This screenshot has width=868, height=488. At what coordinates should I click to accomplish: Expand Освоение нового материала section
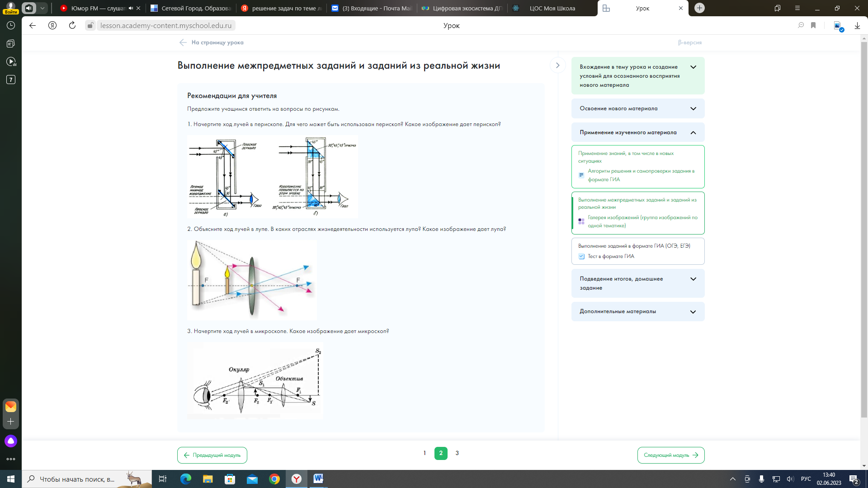pyautogui.click(x=638, y=108)
